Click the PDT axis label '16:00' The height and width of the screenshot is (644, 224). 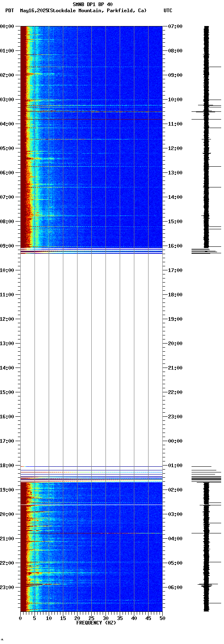pyautogui.click(x=7, y=417)
